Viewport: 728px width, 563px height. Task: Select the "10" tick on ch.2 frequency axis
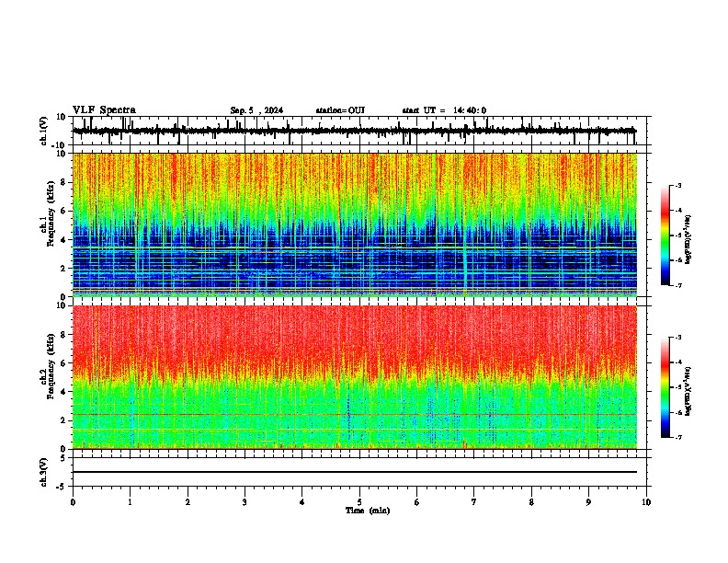(62, 305)
